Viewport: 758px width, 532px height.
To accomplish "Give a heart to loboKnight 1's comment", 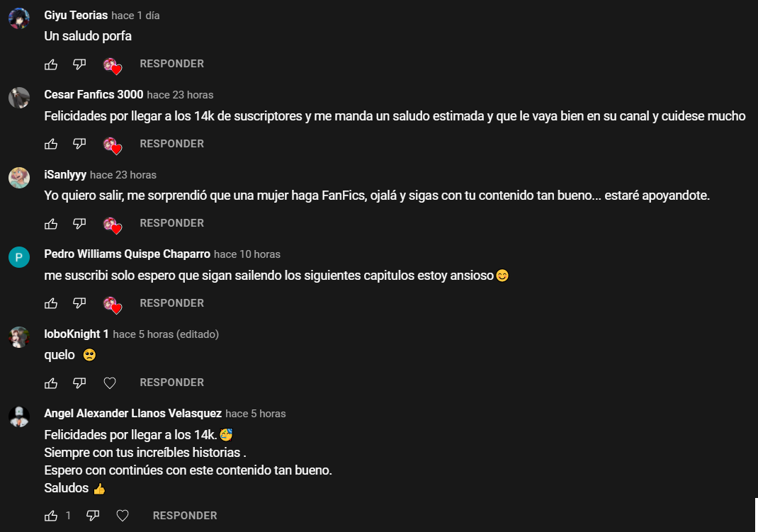I will click(110, 383).
